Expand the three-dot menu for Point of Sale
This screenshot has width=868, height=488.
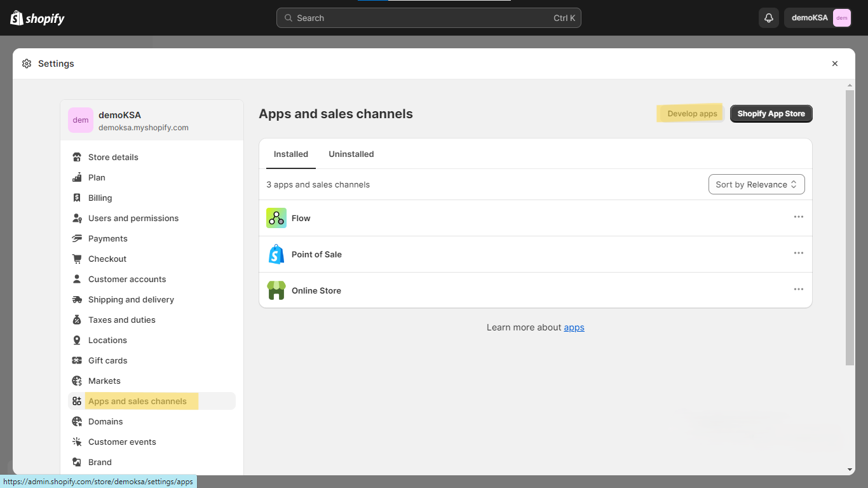[x=798, y=254]
